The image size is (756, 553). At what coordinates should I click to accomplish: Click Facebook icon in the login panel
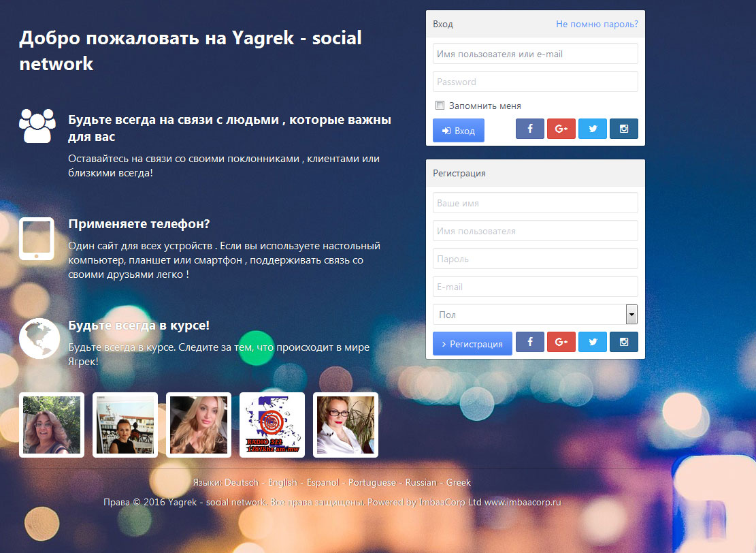(529, 129)
